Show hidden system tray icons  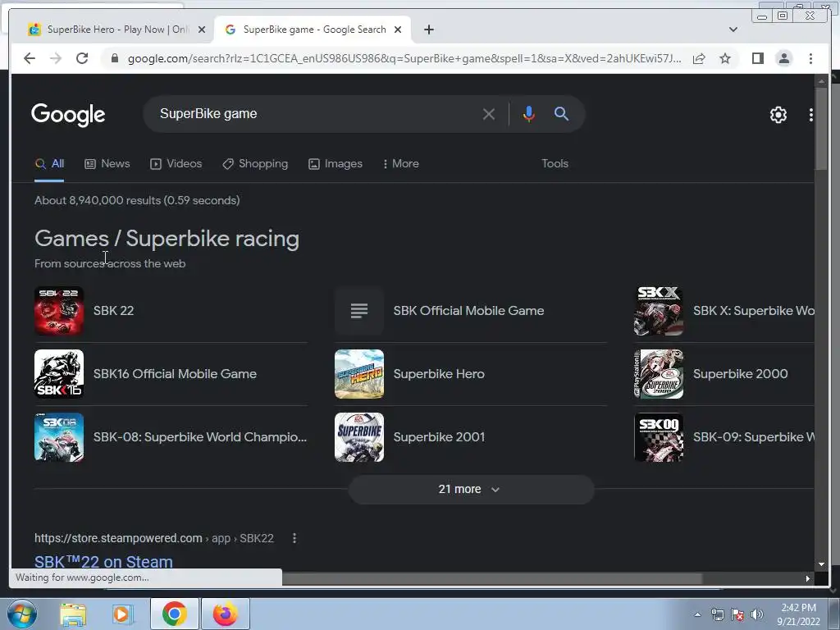pyautogui.click(x=697, y=614)
